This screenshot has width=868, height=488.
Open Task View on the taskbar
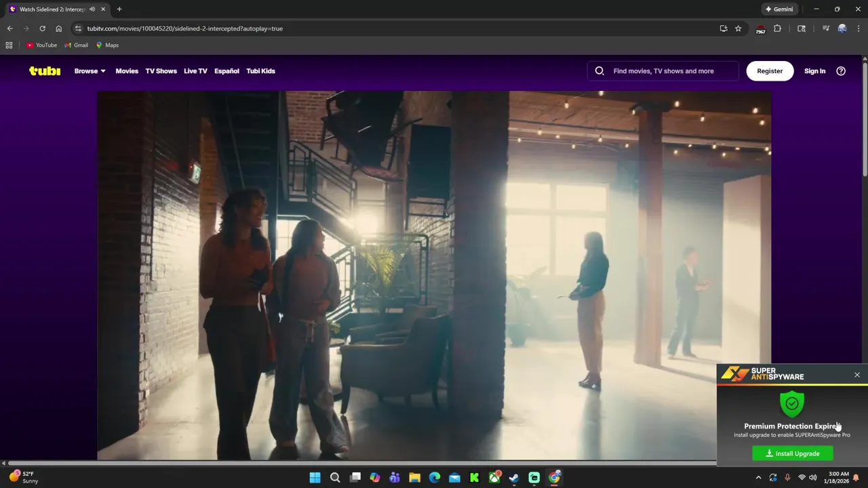pos(355,478)
